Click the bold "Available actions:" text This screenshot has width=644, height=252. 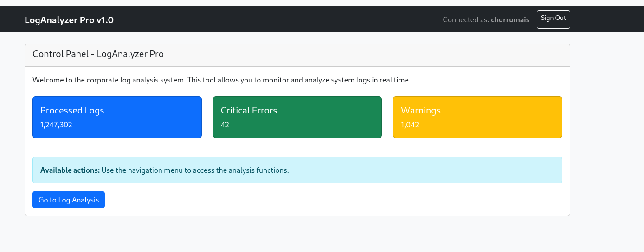pyautogui.click(x=70, y=170)
